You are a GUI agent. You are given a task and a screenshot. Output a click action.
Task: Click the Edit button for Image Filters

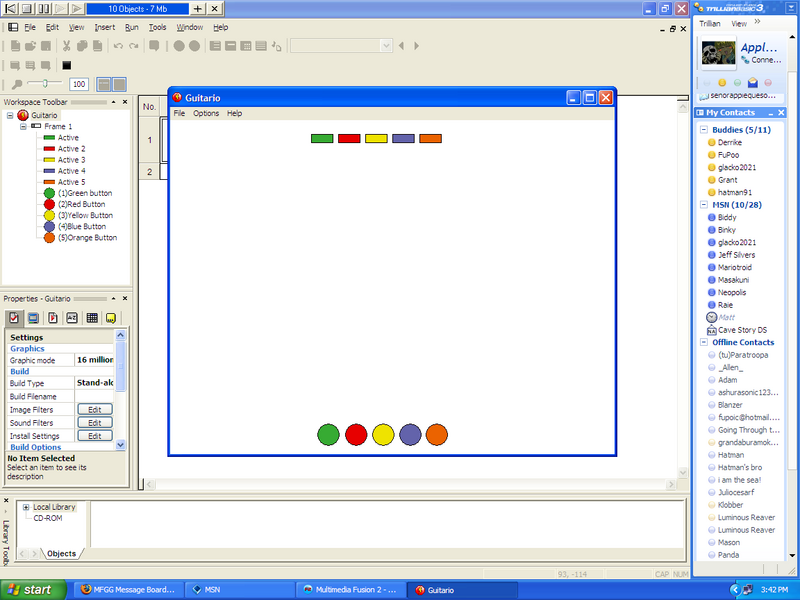point(95,409)
